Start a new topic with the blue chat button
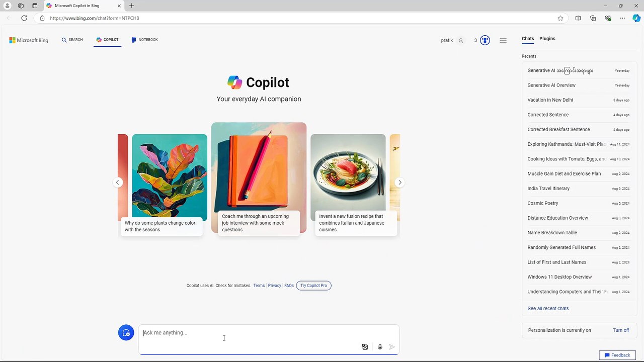This screenshot has height=362, width=644. (126, 332)
